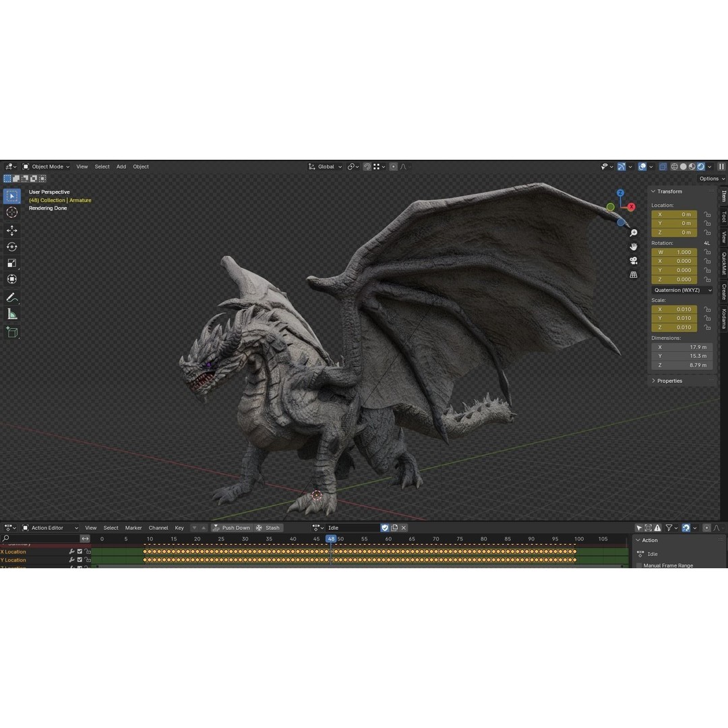Toggle show gizmos in viewport header
This screenshot has width=728, height=728.
pyautogui.click(x=621, y=166)
